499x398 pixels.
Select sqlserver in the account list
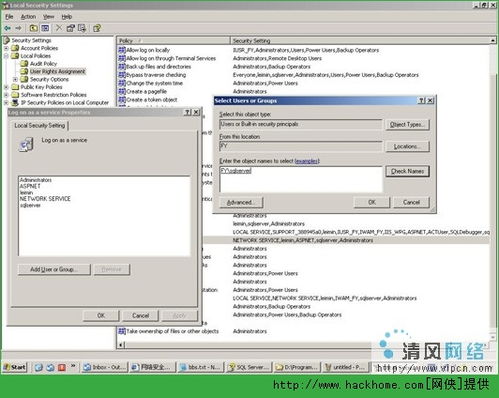(30, 205)
